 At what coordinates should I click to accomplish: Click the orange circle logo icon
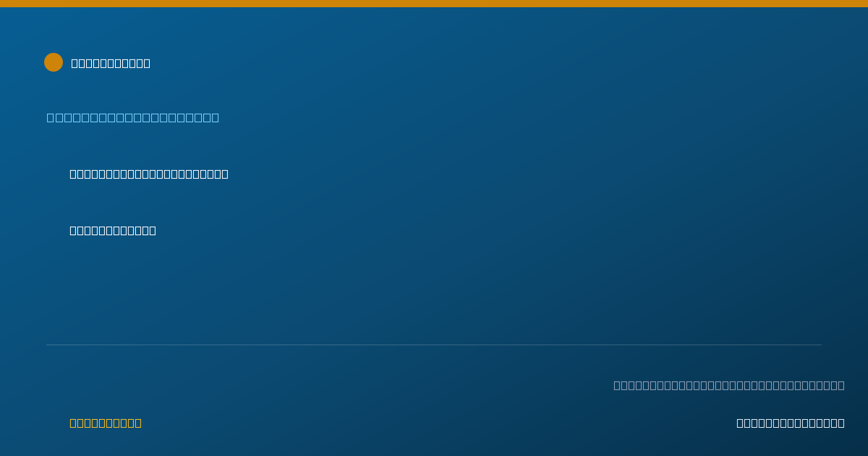pos(54,62)
